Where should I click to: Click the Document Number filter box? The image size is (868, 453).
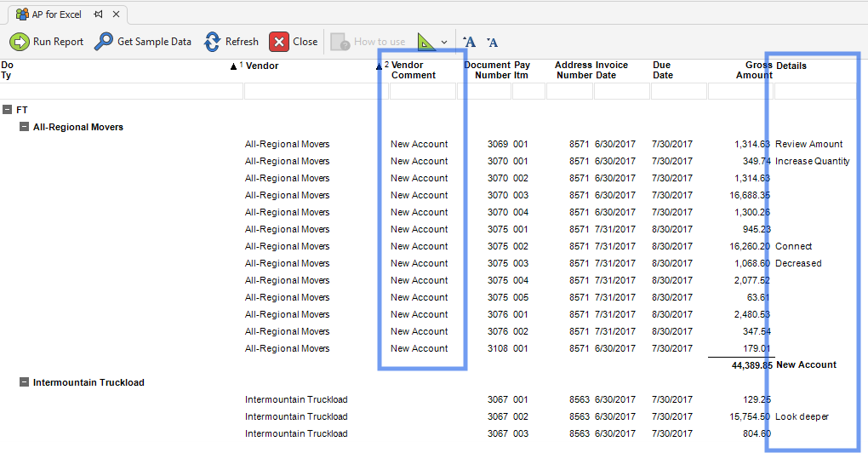coord(484,91)
